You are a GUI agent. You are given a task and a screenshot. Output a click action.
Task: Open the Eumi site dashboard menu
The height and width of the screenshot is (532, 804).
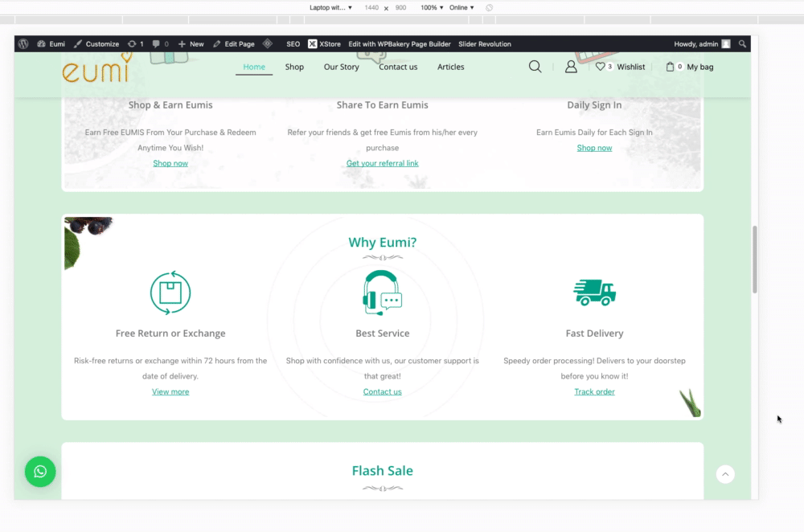click(51, 44)
